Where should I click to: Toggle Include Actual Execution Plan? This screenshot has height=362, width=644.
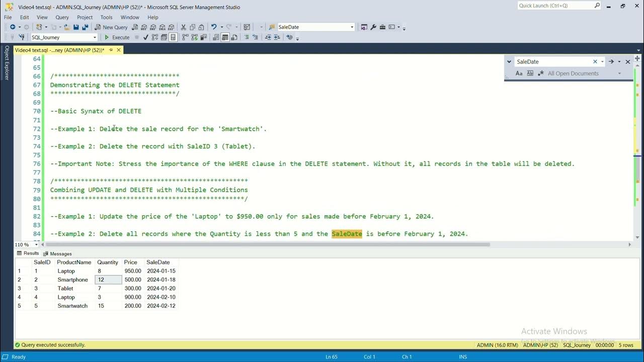185,37
